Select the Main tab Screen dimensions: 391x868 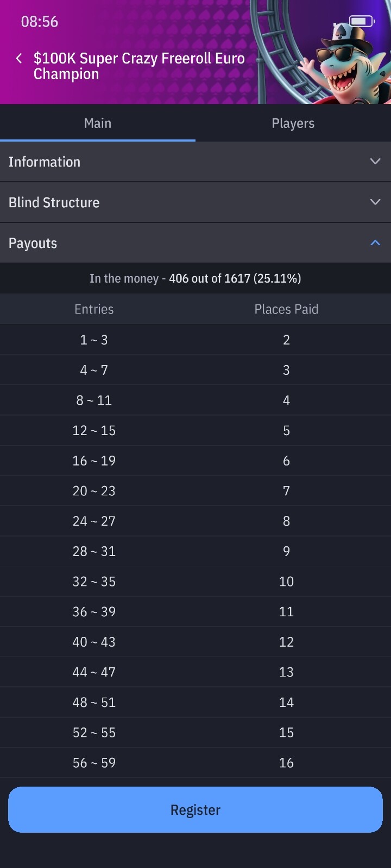(x=98, y=124)
